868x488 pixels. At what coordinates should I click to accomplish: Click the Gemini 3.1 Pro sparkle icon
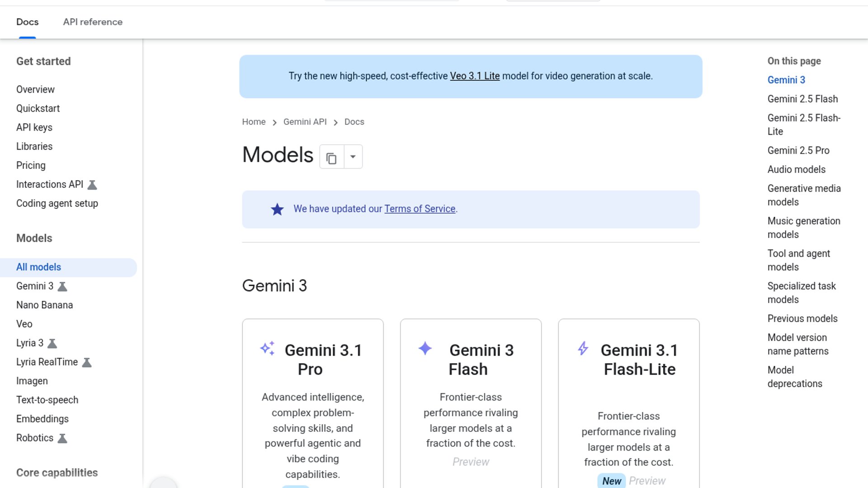268,348
